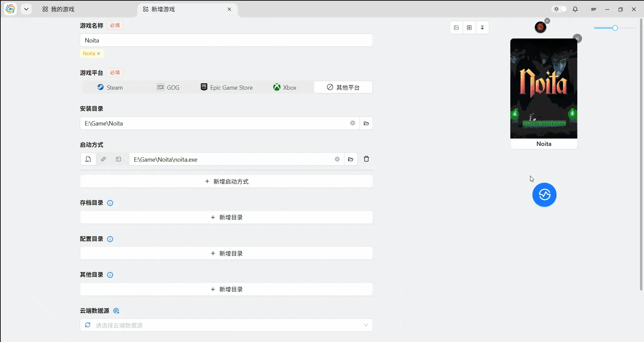
Task: Open the hamburger menu in the title bar
Action: coord(594,9)
